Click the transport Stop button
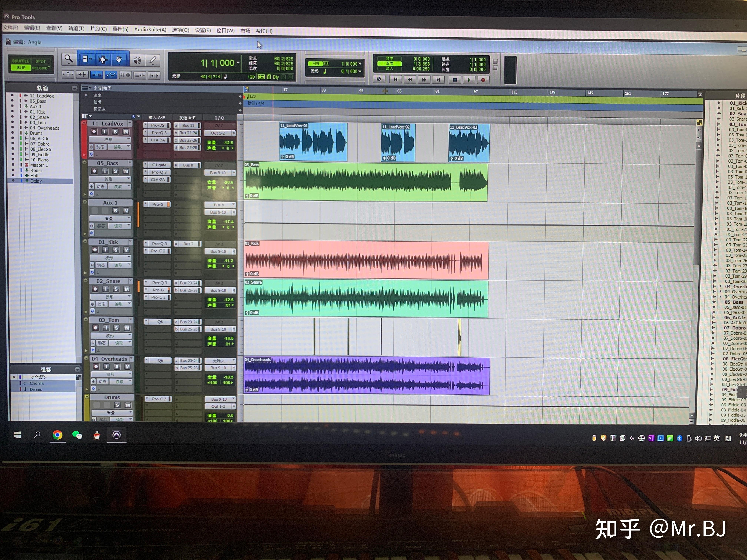747x560 pixels. click(454, 80)
